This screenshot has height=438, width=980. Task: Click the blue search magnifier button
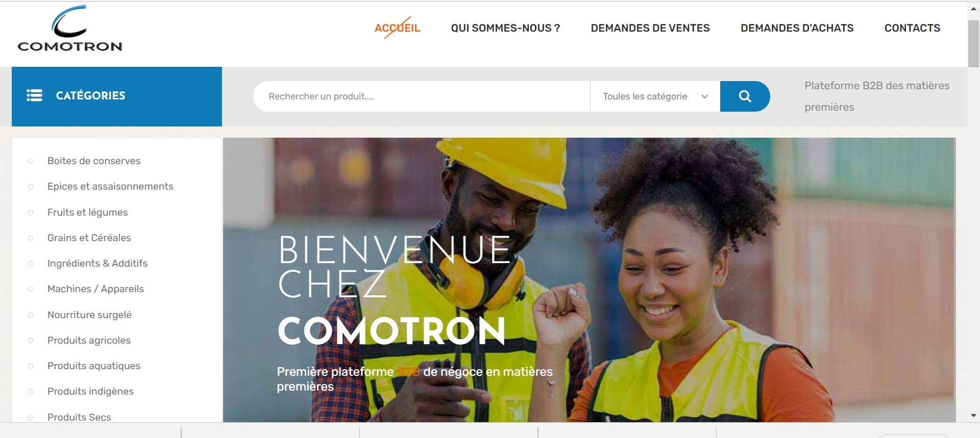[745, 96]
